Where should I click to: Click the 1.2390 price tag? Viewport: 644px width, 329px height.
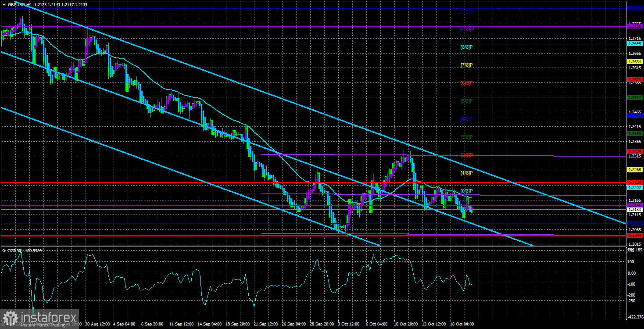pos(635,134)
